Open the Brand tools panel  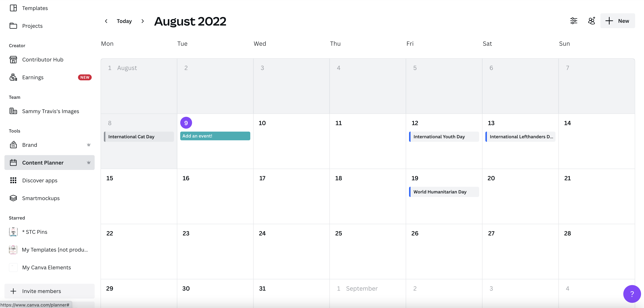[29, 144]
